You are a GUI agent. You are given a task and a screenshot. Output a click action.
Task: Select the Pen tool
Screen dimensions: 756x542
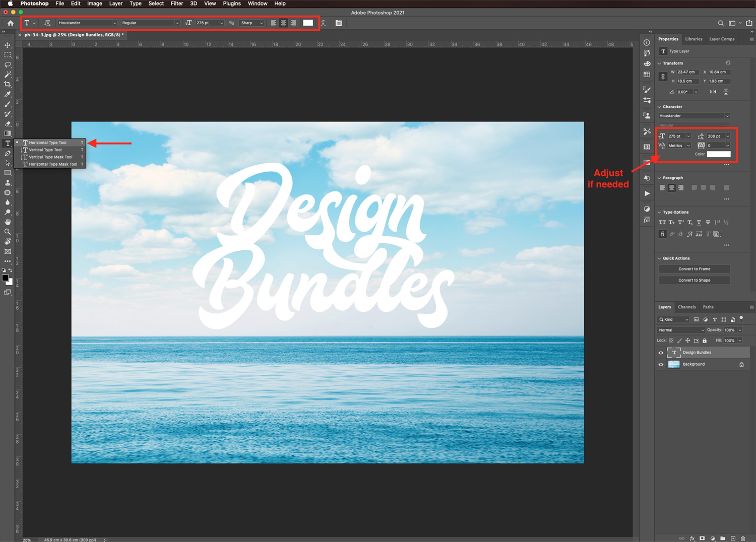(8, 153)
